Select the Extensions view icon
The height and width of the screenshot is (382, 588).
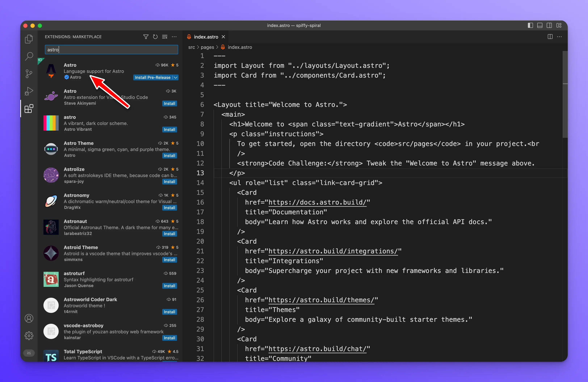29,109
